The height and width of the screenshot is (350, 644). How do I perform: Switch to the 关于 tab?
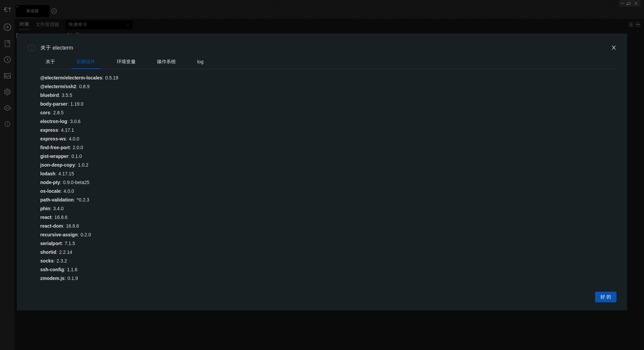50,62
